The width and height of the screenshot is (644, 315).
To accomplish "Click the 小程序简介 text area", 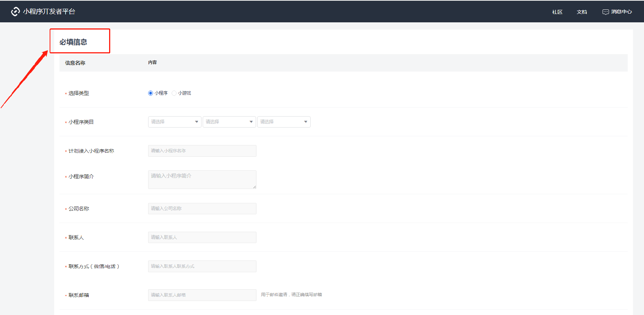I will 202,179.
